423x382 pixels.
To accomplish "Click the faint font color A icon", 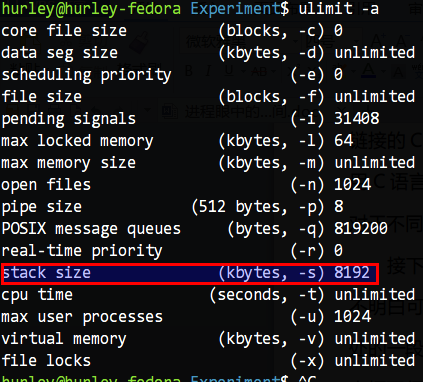I will coord(369,71).
